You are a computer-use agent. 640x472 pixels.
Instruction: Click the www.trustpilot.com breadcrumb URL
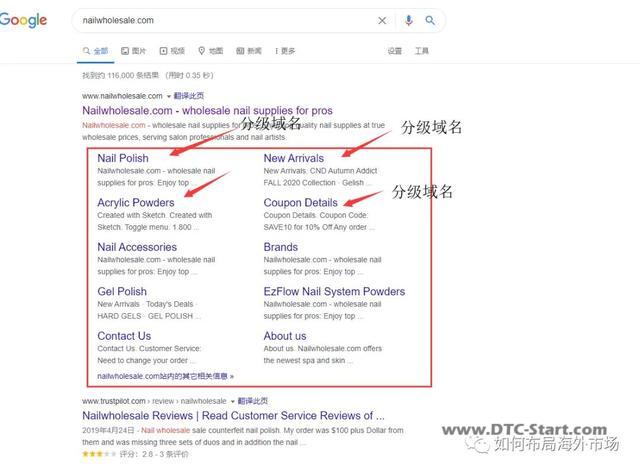tap(154, 401)
